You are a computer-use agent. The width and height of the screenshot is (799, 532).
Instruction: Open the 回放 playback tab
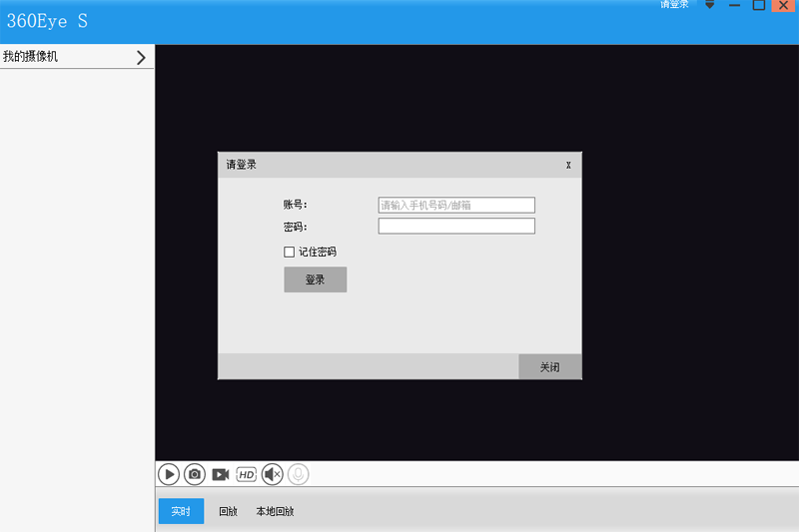pyautogui.click(x=228, y=511)
